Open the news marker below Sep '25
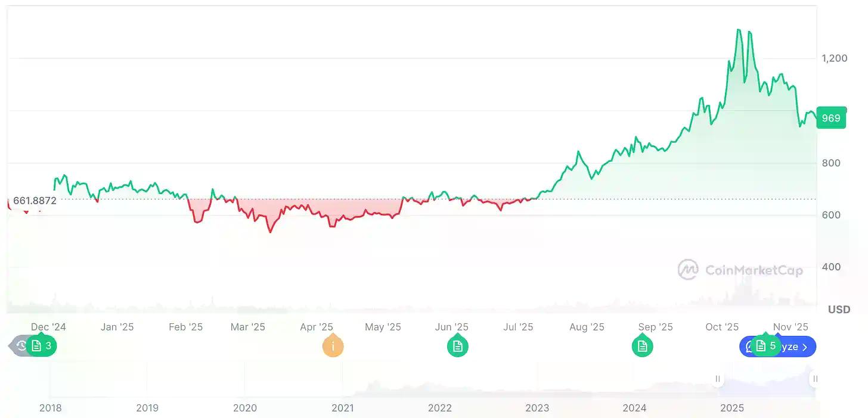868x418 pixels. [x=642, y=345]
